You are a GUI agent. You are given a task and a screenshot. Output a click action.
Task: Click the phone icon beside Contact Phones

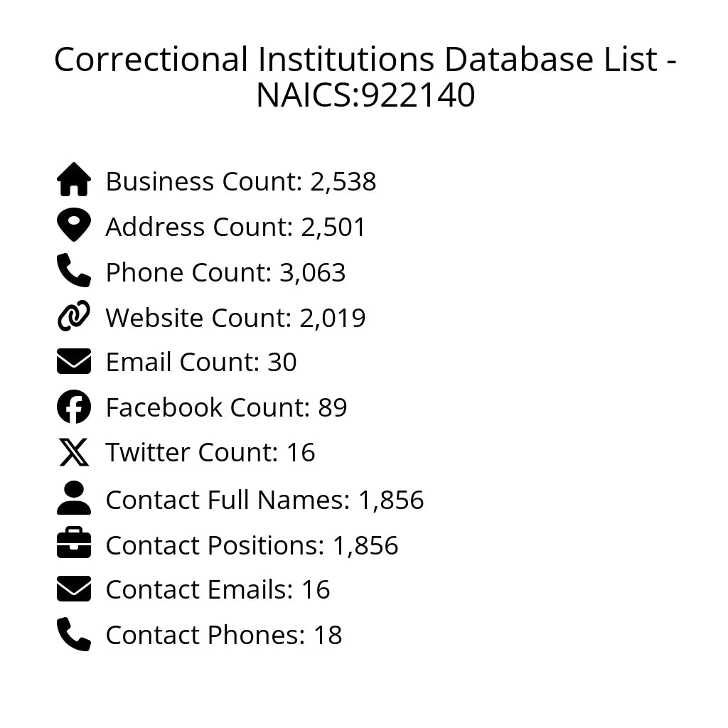(x=74, y=634)
